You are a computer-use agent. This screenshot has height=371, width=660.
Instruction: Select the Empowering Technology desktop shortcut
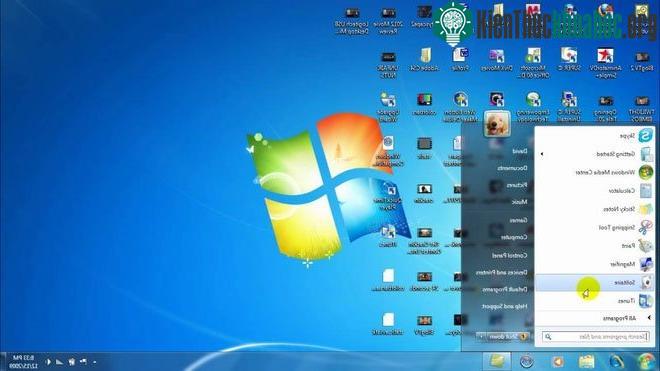533,107
